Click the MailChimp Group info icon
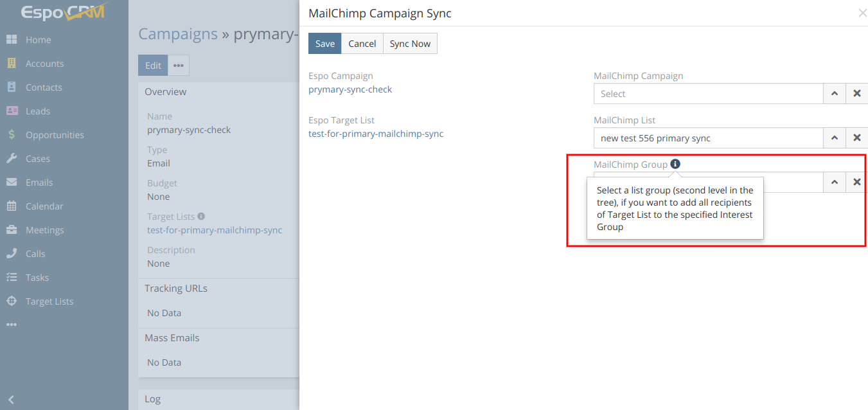 point(675,164)
